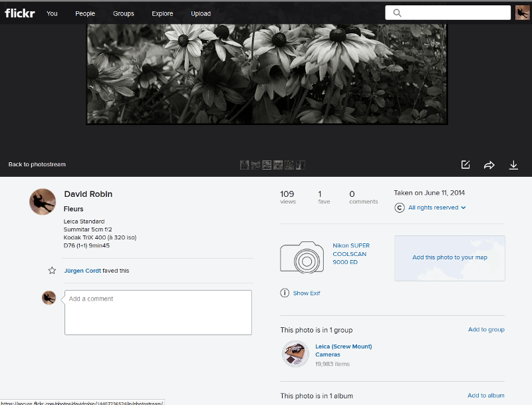Click the Show Exif info icon
Image resolution: width=532 pixels, height=405 pixels.
point(285,293)
